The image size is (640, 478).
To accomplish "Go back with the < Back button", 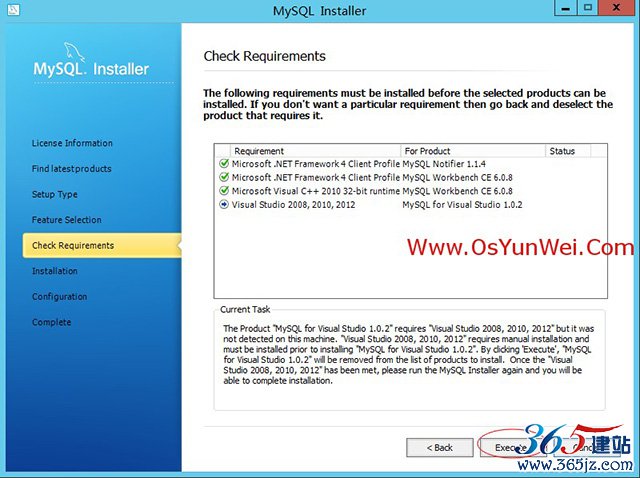I will pos(440,448).
